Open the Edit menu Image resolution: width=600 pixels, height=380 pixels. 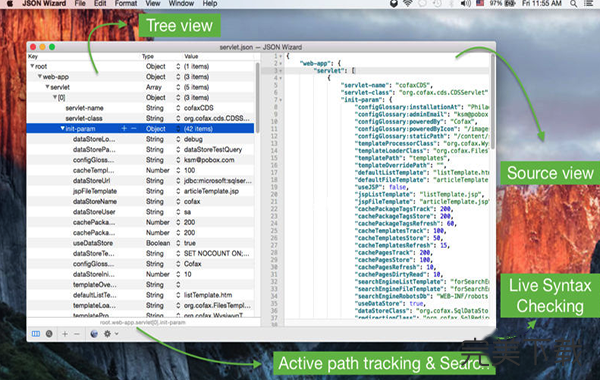coord(100,3)
